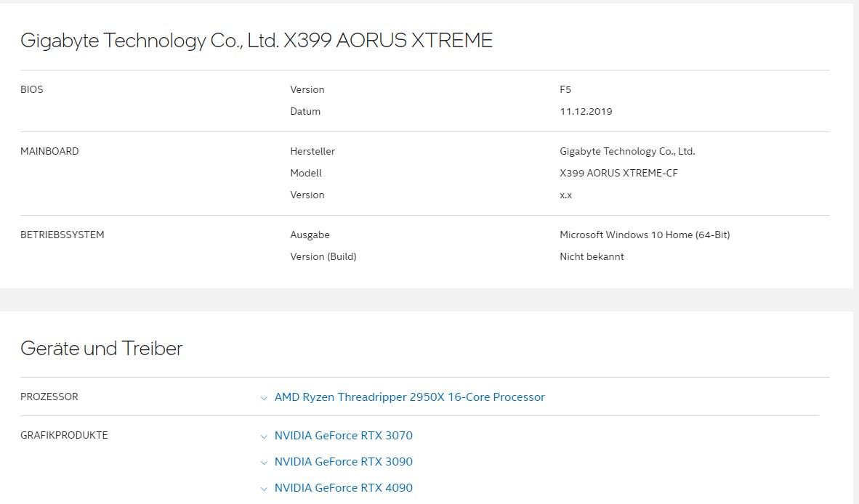Select the MAINBOARD section label
The image size is (859, 504).
pos(49,152)
